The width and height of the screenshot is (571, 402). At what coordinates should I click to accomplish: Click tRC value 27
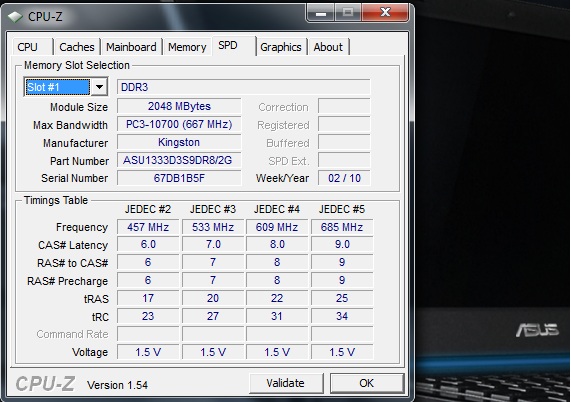213,316
